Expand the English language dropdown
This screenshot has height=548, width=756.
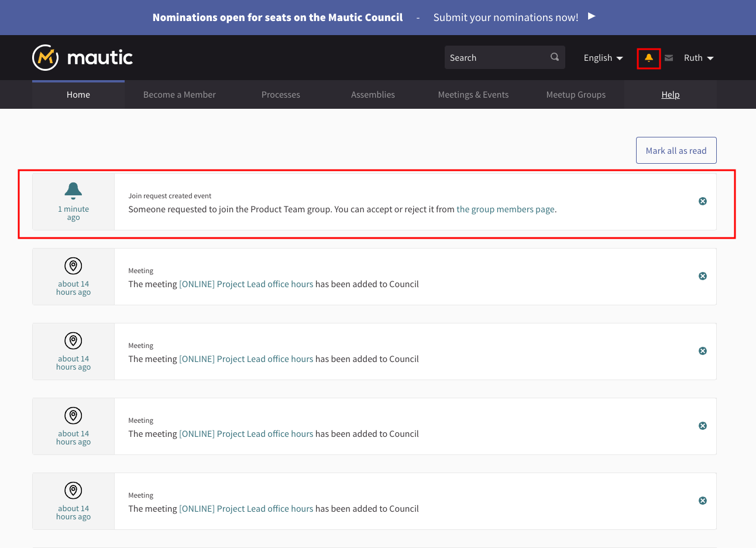click(603, 58)
